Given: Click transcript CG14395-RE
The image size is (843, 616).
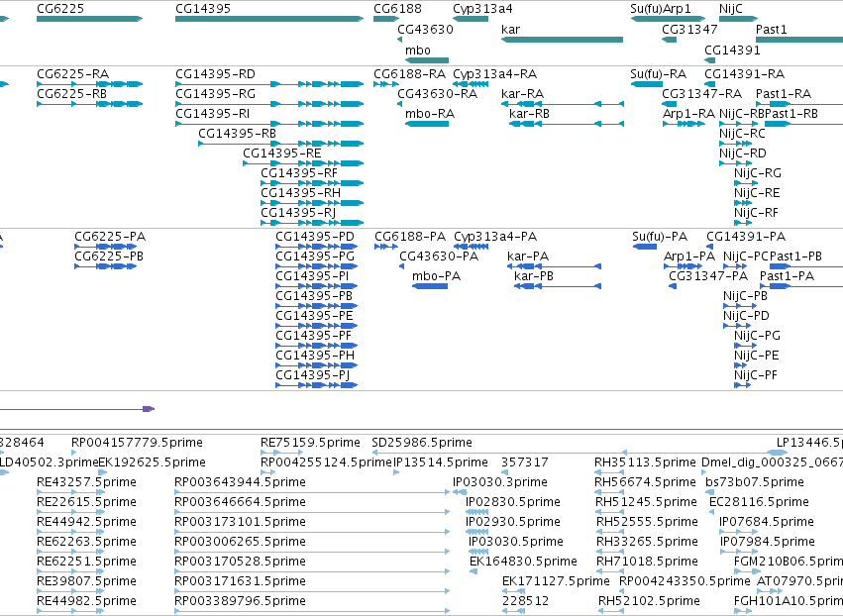Looking at the screenshot, I should [x=282, y=154].
